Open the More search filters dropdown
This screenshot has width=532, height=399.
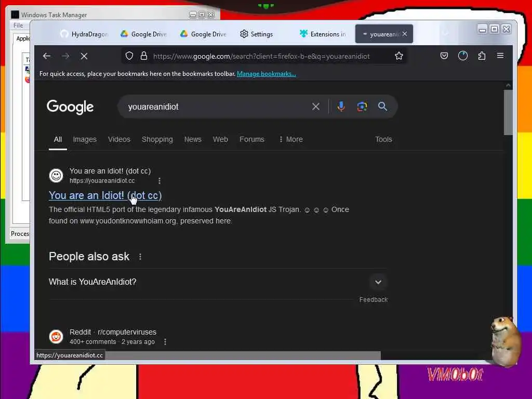click(x=291, y=139)
